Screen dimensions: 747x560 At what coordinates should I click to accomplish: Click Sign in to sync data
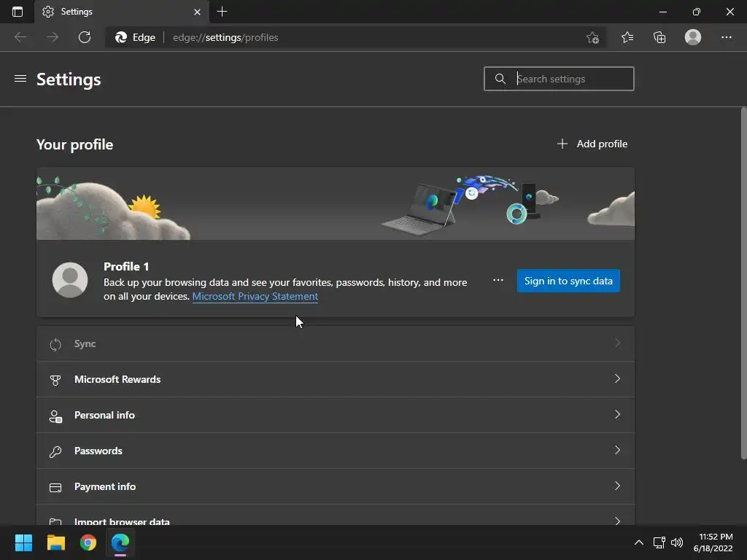click(x=568, y=281)
